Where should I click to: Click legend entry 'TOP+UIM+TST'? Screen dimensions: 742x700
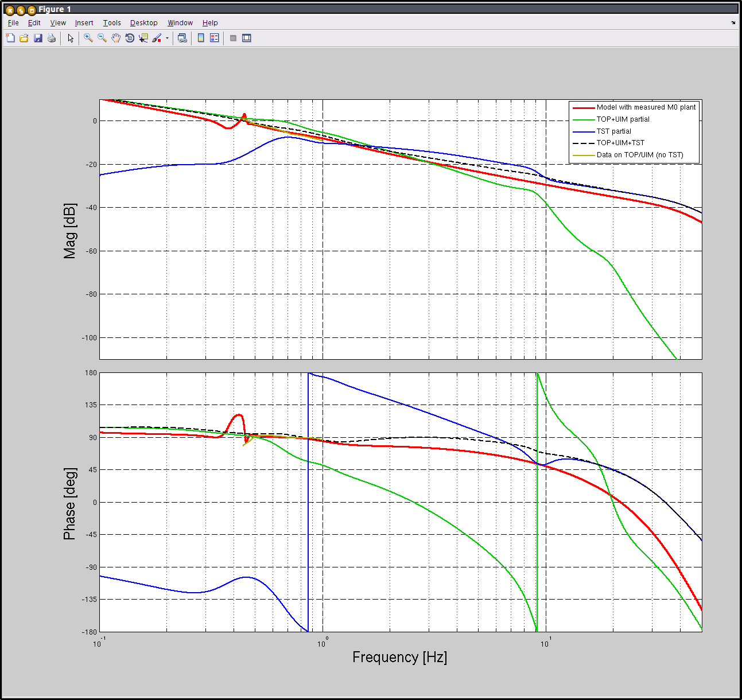(x=620, y=143)
